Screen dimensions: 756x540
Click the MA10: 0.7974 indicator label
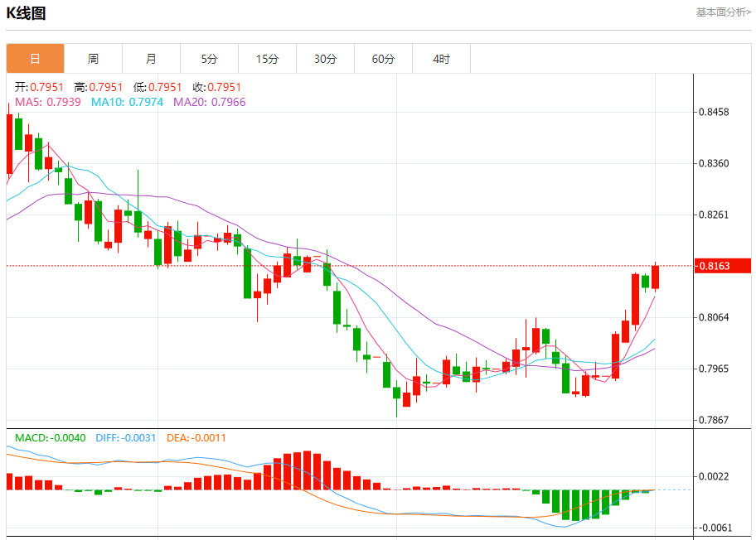click(128, 102)
